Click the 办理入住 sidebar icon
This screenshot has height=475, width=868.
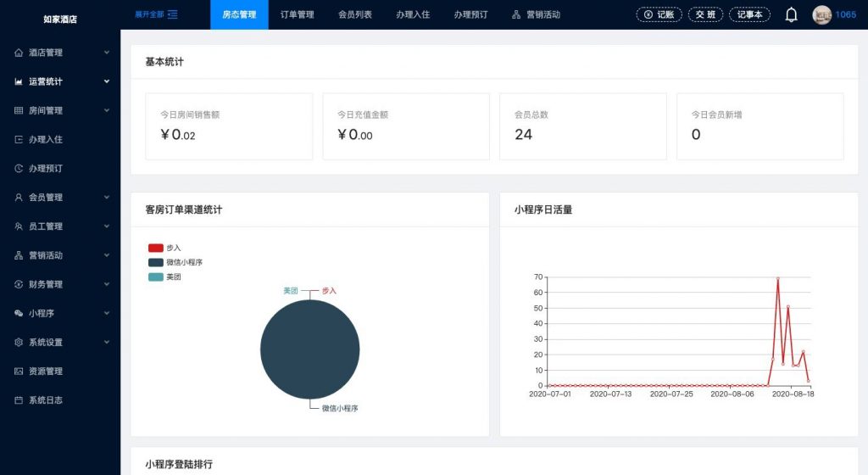(19, 139)
